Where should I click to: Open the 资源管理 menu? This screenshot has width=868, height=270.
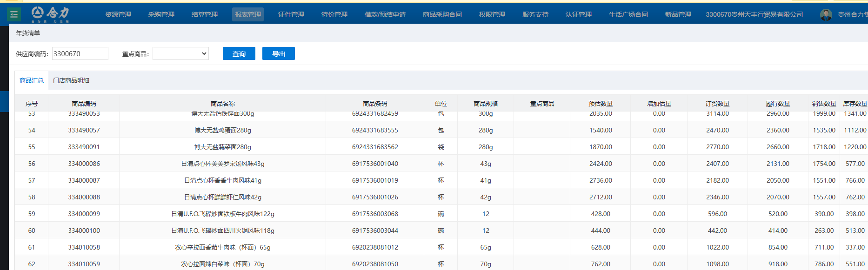[x=118, y=14]
